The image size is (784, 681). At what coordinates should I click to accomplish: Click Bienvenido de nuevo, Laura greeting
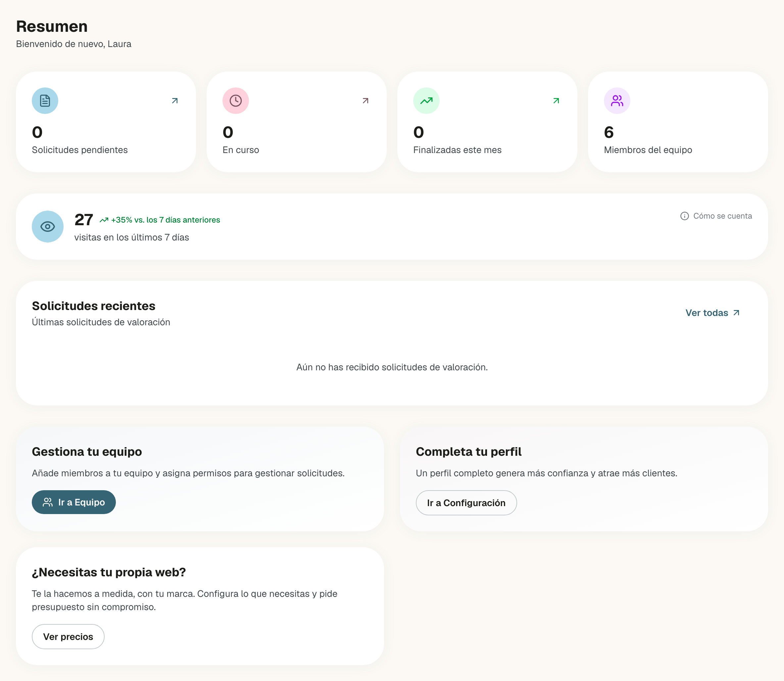point(74,44)
